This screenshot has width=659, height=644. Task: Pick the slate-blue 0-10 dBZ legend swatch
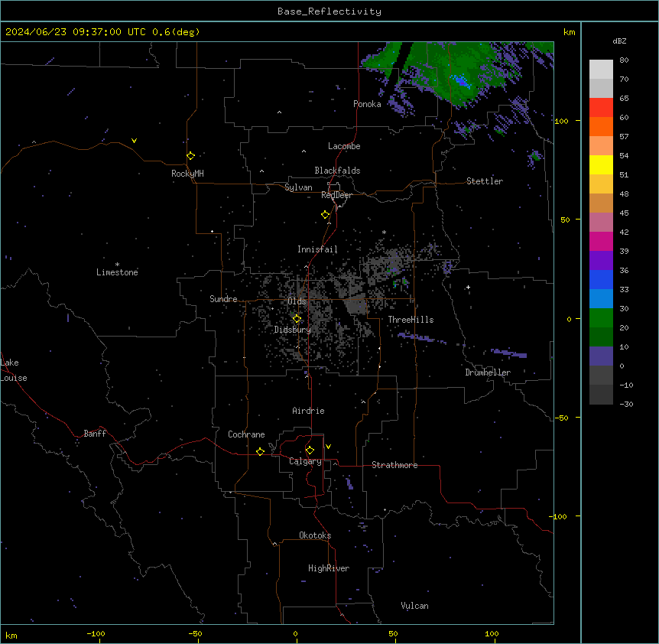click(x=601, y=356)
